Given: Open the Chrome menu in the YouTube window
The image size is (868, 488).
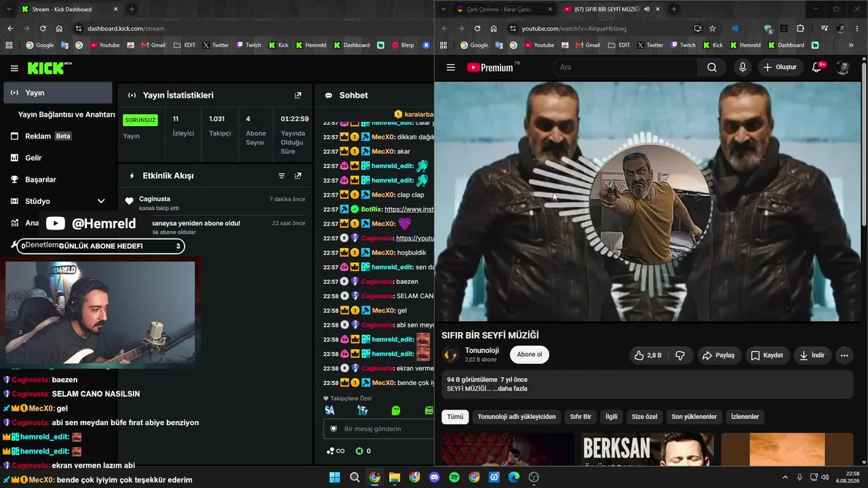Looking at the screenshot, I should [x=858, y=28].
